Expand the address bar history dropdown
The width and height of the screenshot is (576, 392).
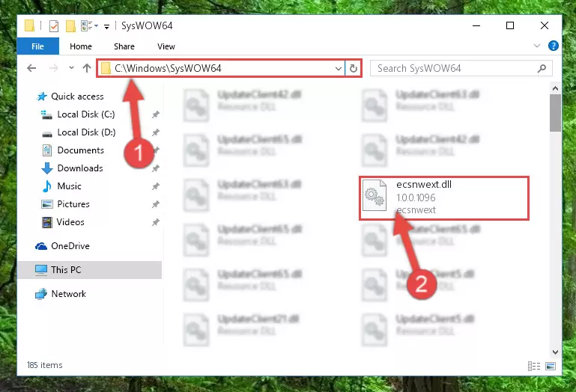point(339,68)
